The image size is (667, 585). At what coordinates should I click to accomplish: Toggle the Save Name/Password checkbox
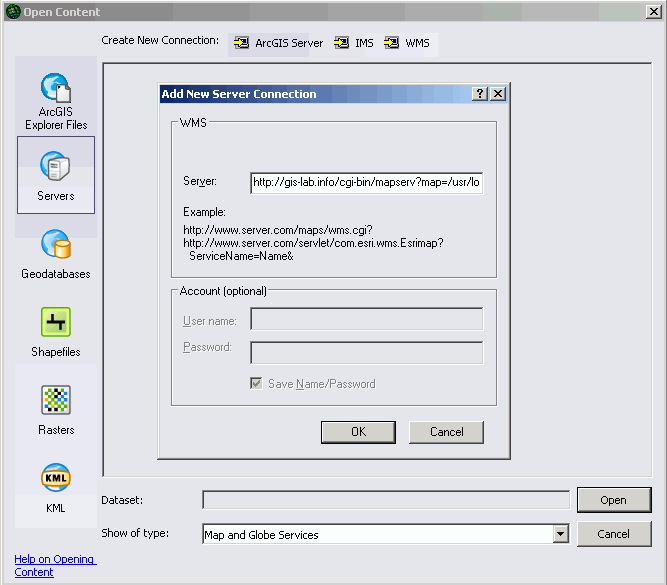[256, 384]
